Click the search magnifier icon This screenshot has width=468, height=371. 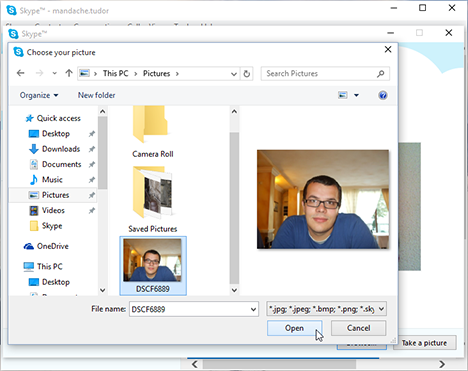pyautogui.click(x=380, y=74)
